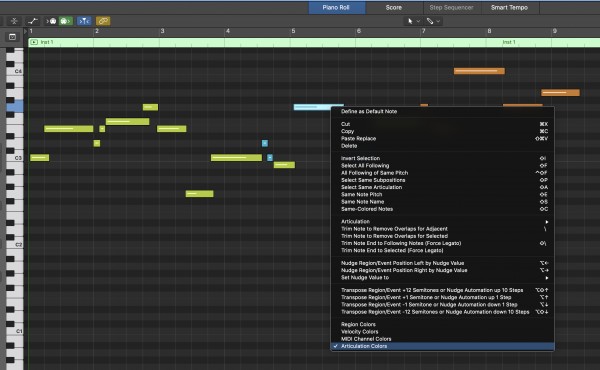
Task: Toggle the yellow Link button
Action: 103,21
